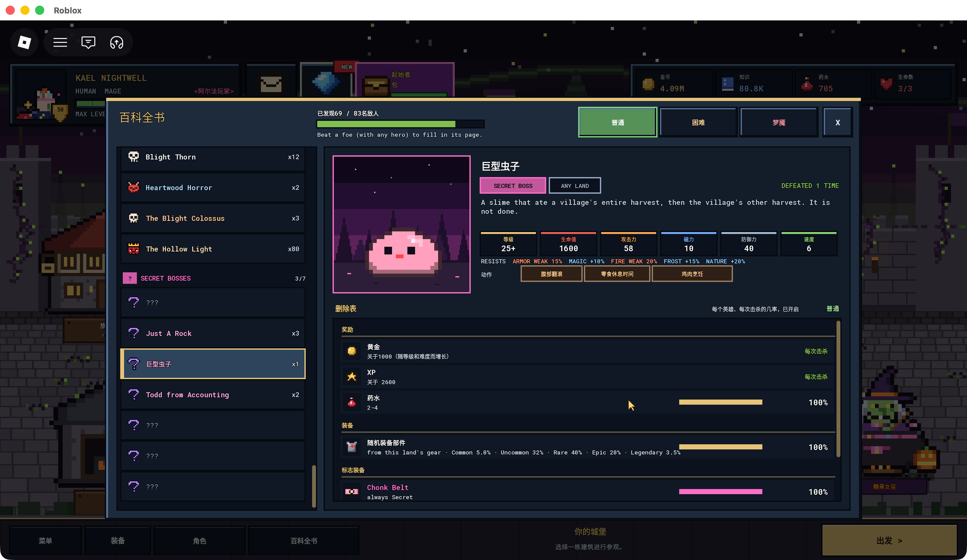Screen dimensions: 967x560
Task: Select Just A Rock entry
Action: click(x=213, y=333)
